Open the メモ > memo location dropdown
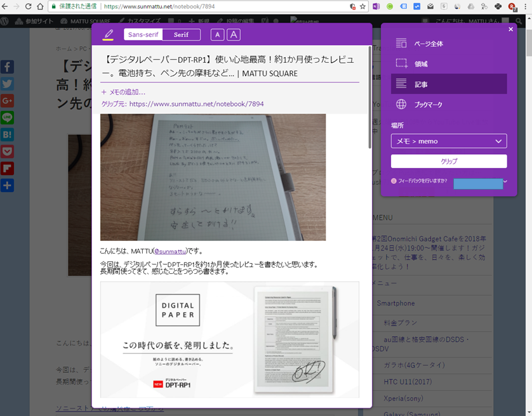532x416 pixels. pos(449,141)
